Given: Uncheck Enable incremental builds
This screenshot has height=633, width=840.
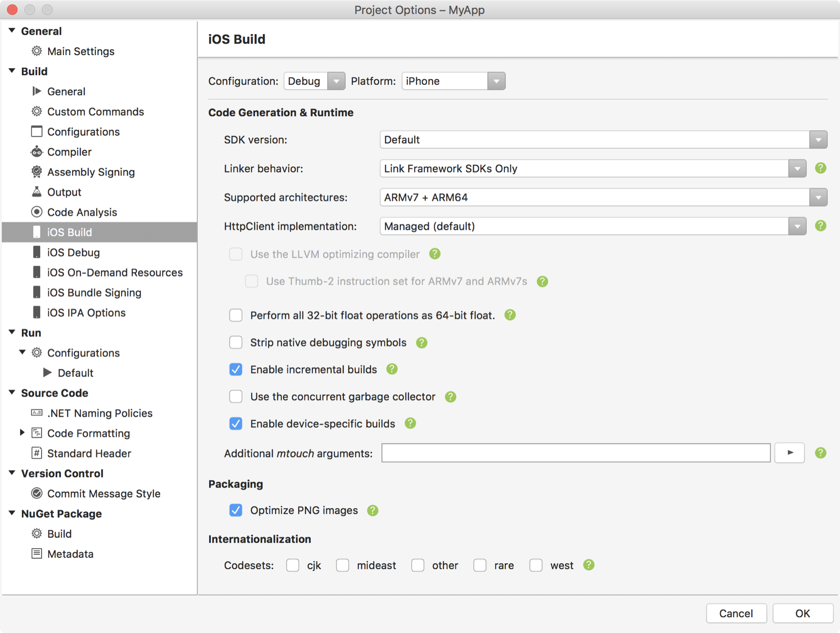Looking at the screenshot, I should (x=236, y=369).
